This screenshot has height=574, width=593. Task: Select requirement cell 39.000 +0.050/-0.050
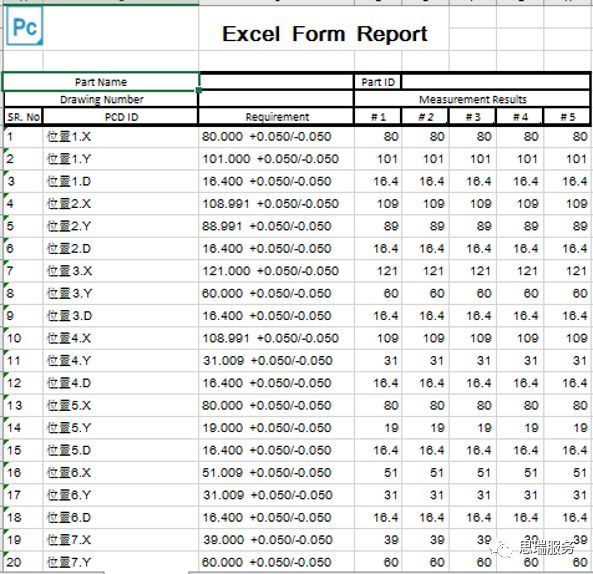pos(276,540)
